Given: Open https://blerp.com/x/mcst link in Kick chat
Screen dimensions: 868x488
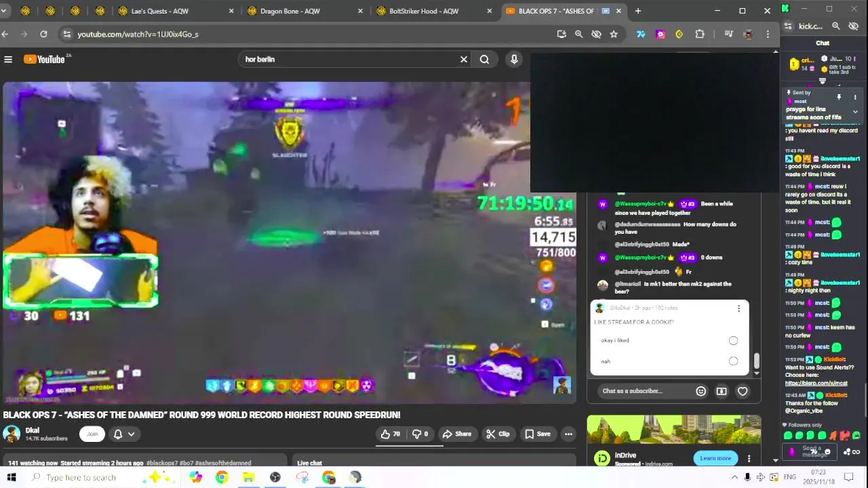Looking at the screenshot, I should [816, 384].
